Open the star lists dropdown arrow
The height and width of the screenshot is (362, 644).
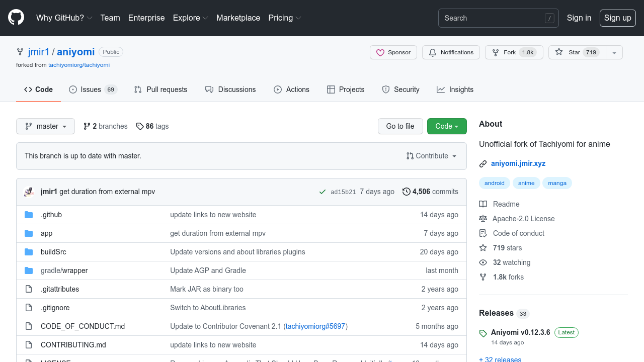pyautogui.click(x=614, y=52)
